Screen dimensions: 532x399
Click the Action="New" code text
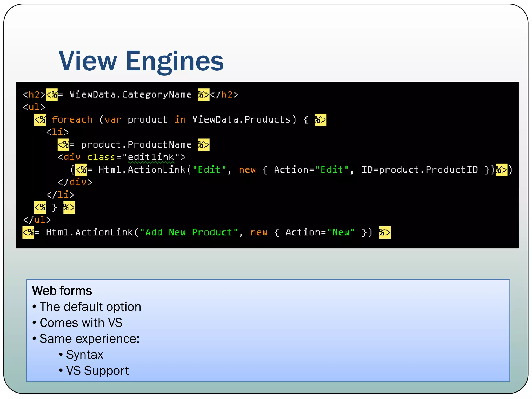coord(320,232)
